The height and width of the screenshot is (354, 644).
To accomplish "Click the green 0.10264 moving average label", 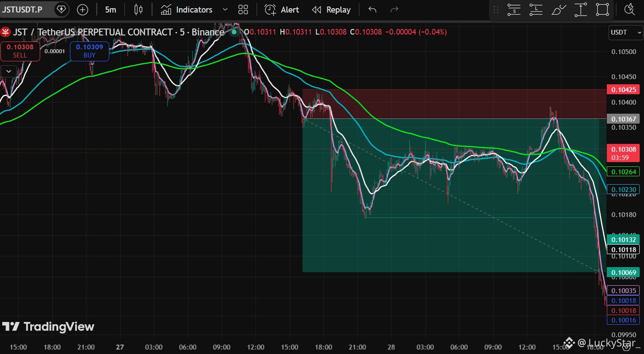I will coord(623,172).
